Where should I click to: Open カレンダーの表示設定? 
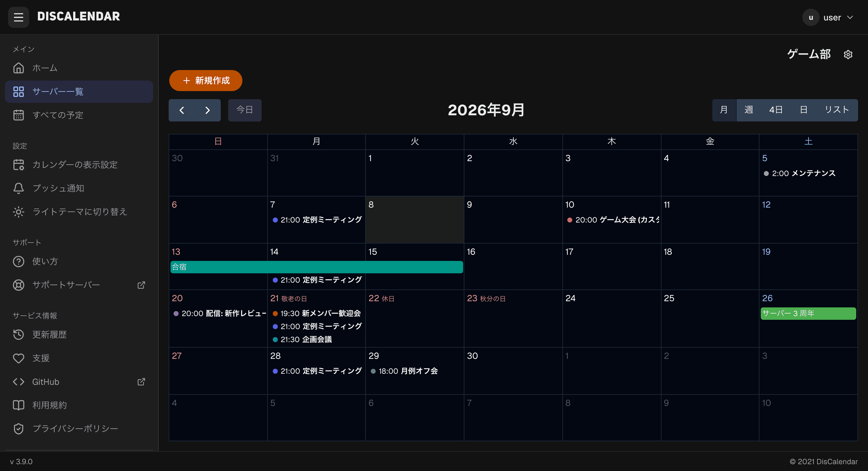[79, 165]
